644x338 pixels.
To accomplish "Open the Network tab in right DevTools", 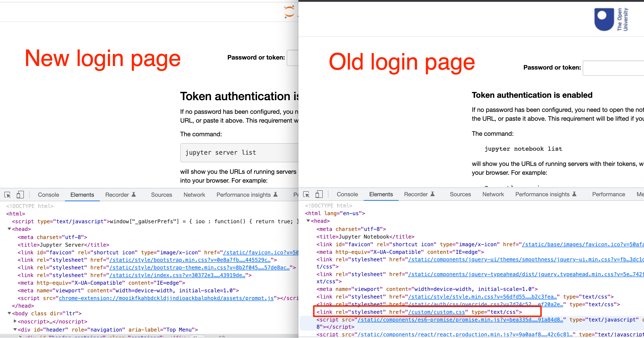I will click(493, 194).
